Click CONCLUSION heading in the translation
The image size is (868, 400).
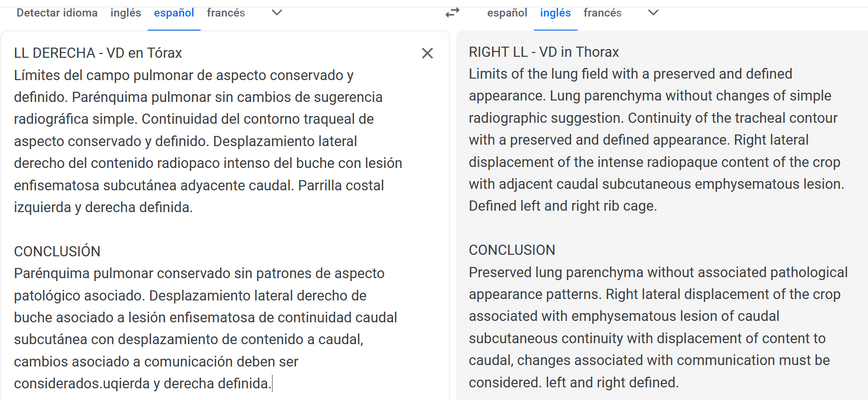tap(512, 250)
